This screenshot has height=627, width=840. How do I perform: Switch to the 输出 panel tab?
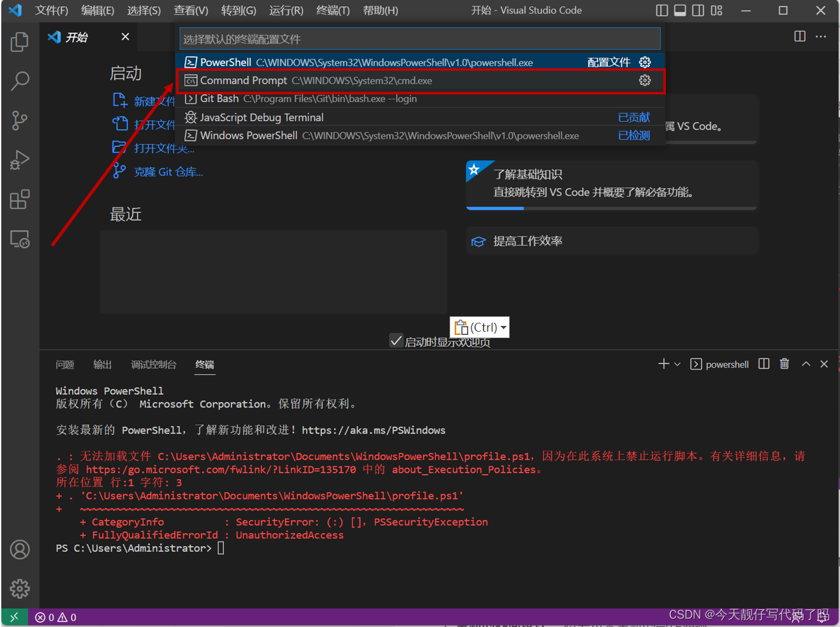tap(103, 364)
